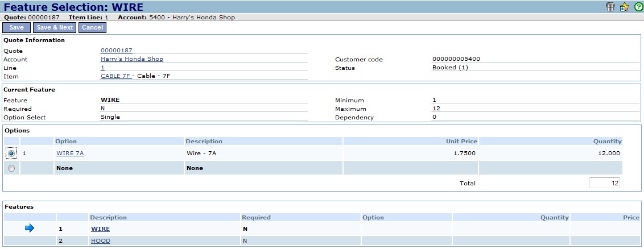Screen dimensions: 644x249
Task: Open help with green question mark icon
Action: [x=638, y=7]
